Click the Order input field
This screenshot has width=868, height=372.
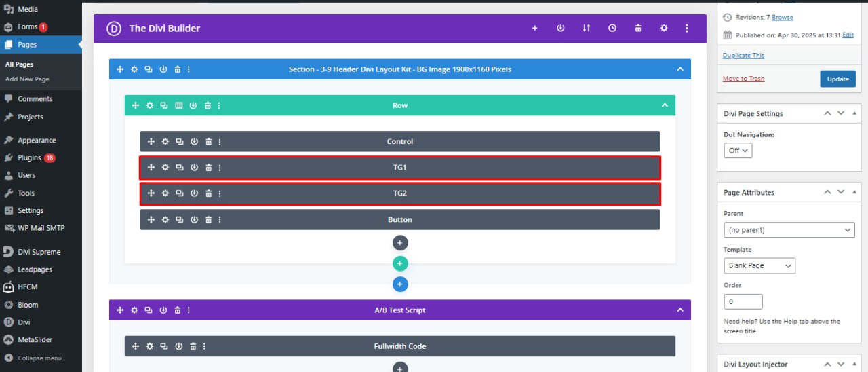(743, 301)
